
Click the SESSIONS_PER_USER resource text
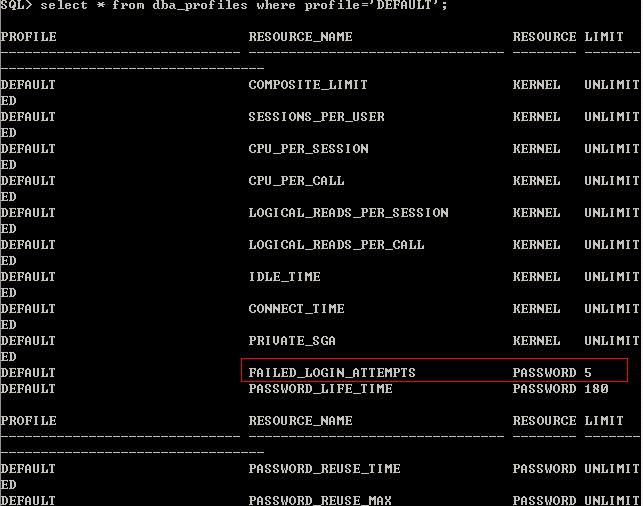pyautogui.click(x=317, y=117)
